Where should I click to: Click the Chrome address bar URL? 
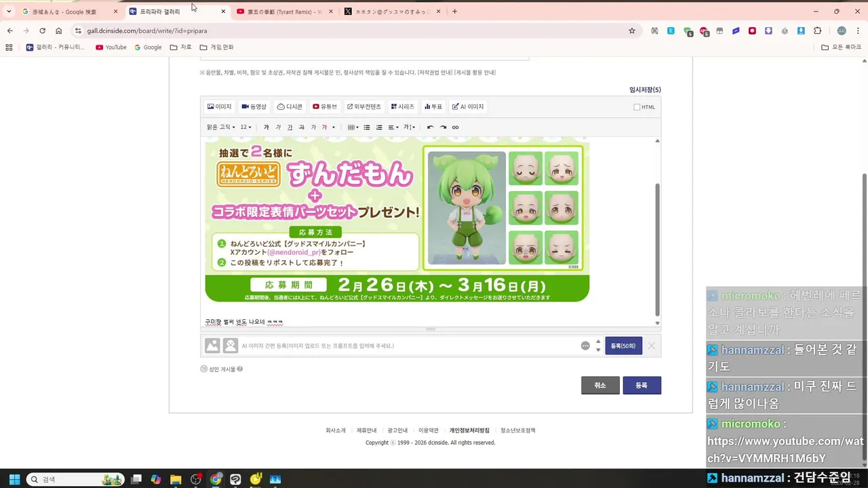[x=146, y=30]
